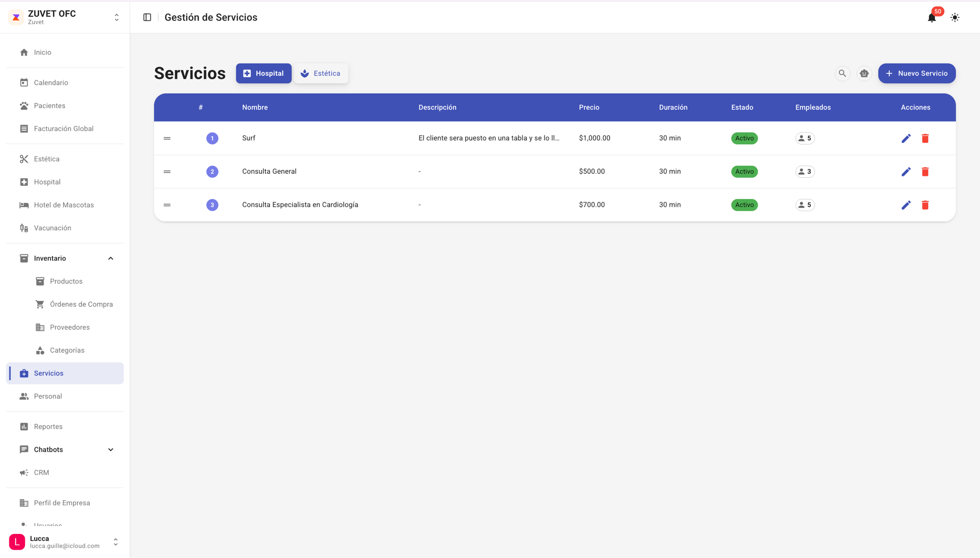The image size is (980, 558).
Task: Click the Surf service name
Action: [248, 138]
